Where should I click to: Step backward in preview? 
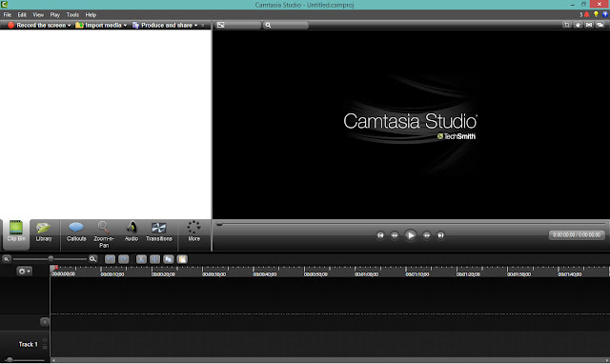tap(395, 235)
